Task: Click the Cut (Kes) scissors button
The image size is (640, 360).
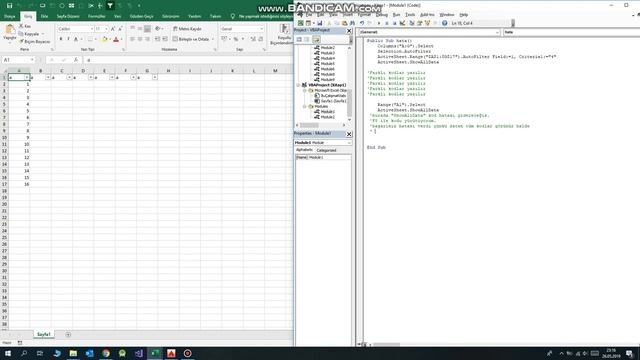Action: (25, 26)
